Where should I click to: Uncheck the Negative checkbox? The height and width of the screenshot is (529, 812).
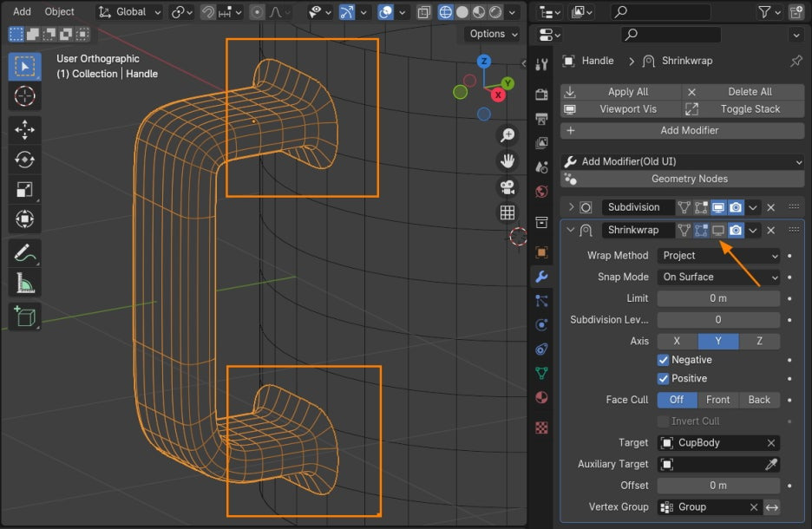[x=664, y=360]
